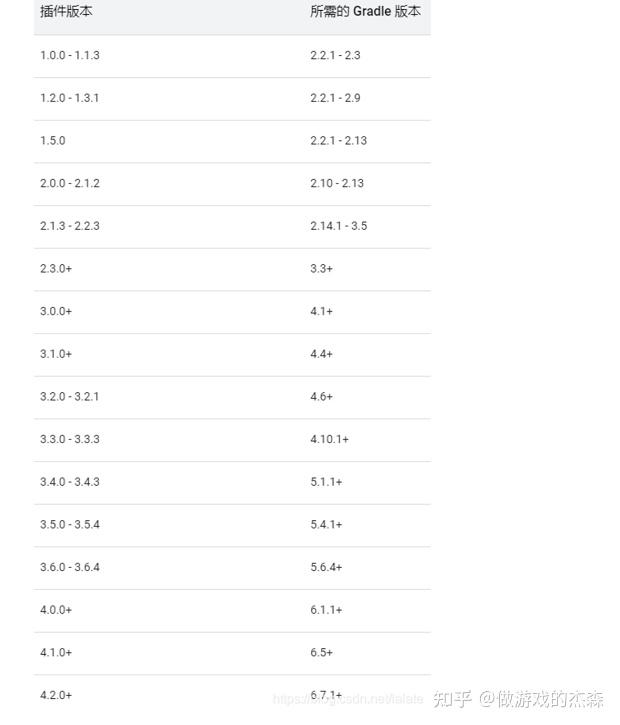The width and height of the screenshot is (620, 725).
Task: Click the Gradle version 4.6+ cell
Action: (x=321, y=397)
